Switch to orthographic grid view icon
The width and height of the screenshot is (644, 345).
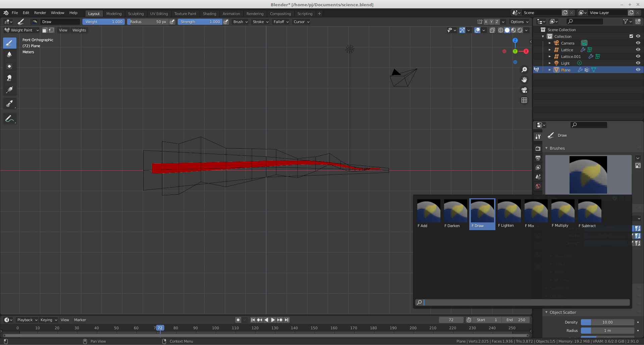524,100
